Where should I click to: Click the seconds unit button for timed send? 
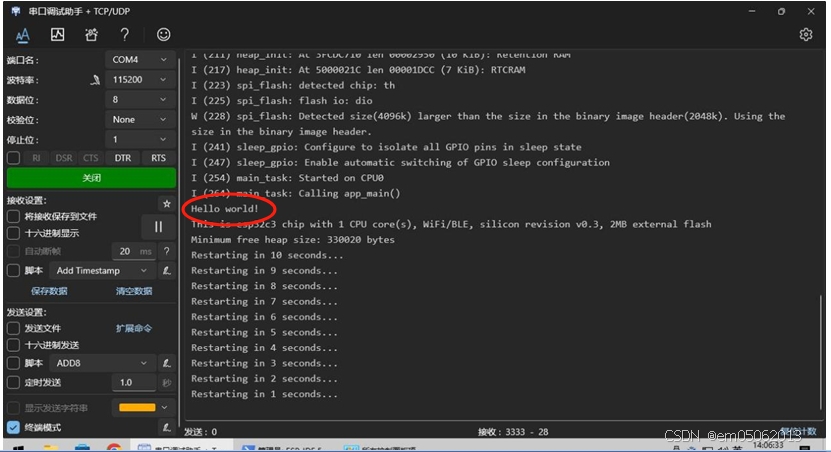coord(166,383)
